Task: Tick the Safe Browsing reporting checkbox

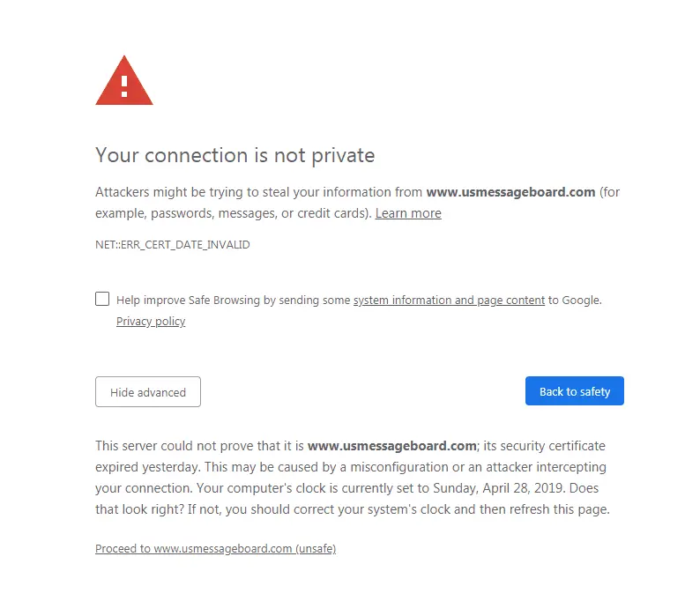Action: click(x=102, y=299)
